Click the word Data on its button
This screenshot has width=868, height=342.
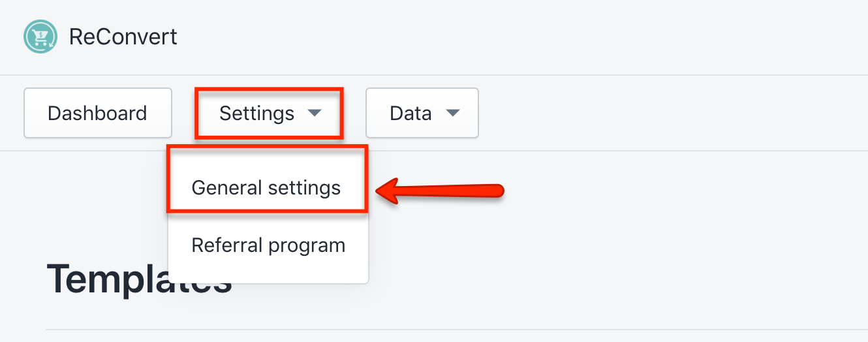tap(411, 113)
